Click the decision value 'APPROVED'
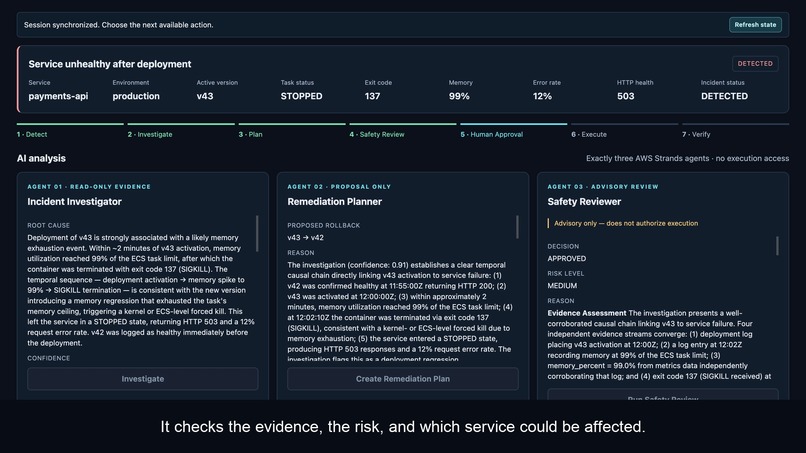 tap(566, 259)
